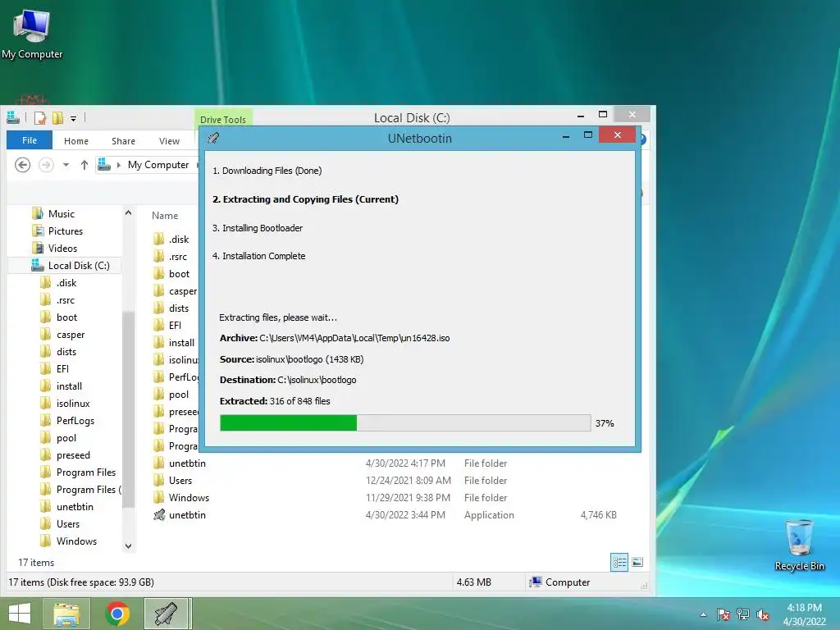Switch to Large icons view layout button
This screenshot has width=840, height=630.
point(637,562)
